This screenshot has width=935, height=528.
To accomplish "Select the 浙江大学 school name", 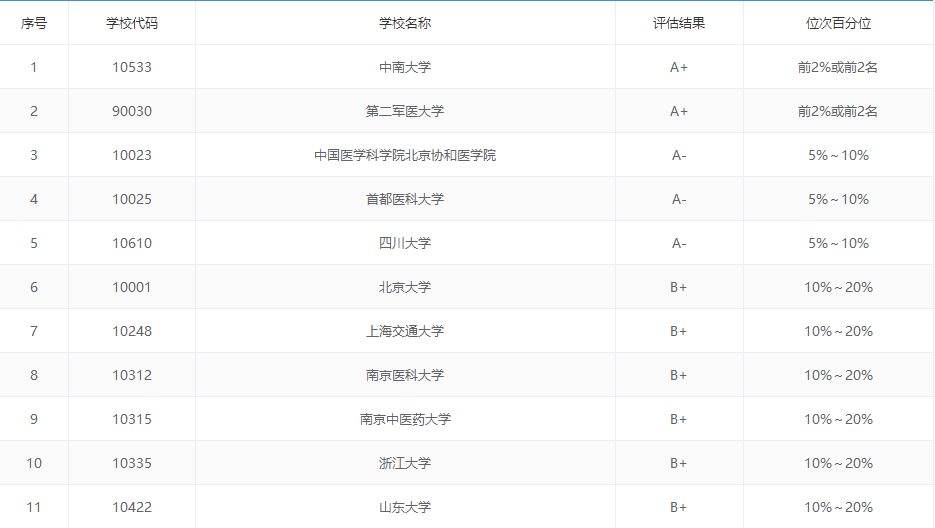I will [405, 463].
